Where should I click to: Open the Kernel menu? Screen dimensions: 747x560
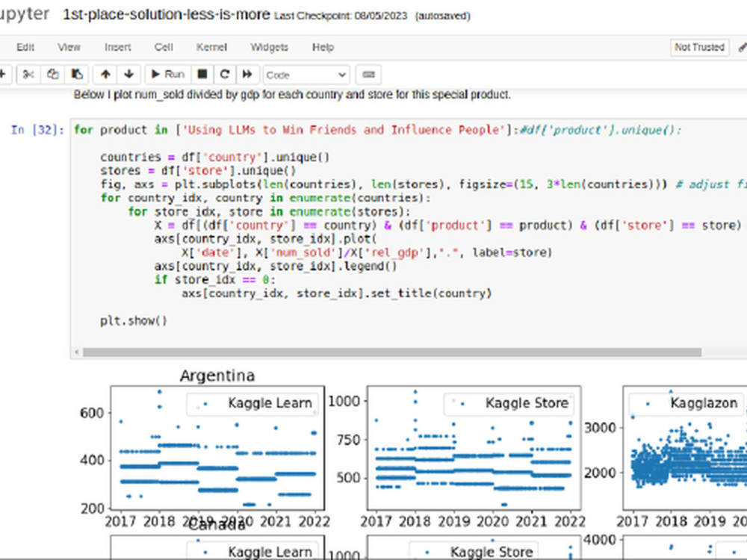(211, 47)
